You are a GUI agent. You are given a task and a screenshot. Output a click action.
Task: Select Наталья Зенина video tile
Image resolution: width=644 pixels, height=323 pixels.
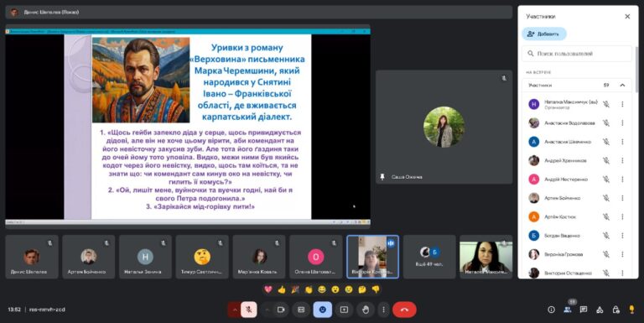[x=145, y=257]
